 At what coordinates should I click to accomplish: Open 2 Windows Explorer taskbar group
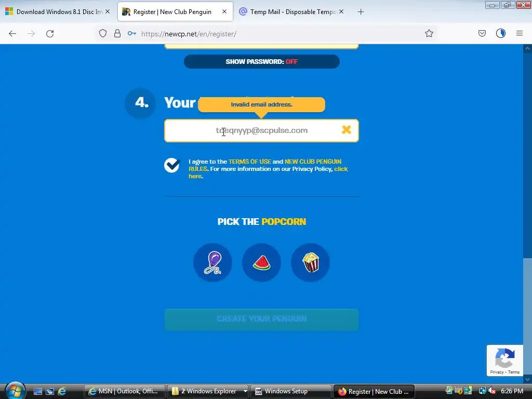pyautogui.click(x=208, y=391)
